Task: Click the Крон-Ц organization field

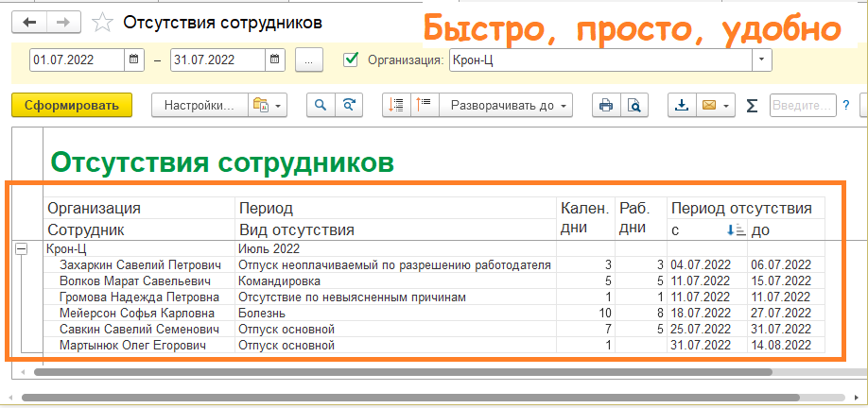Action: [600, 59]
